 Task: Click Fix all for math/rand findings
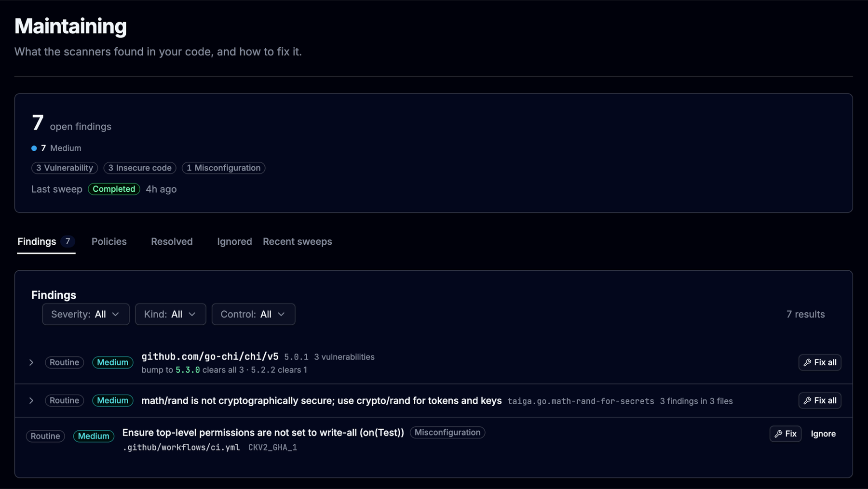[x=820, y=400]
